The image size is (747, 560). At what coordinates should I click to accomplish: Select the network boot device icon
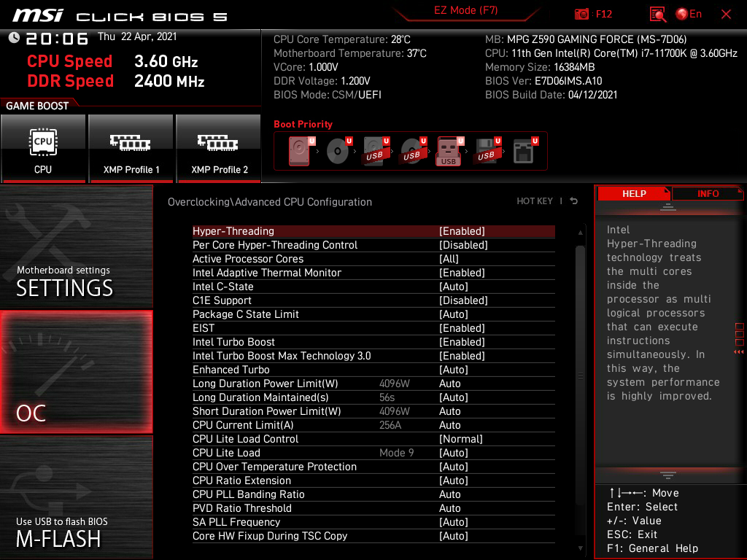525,151
